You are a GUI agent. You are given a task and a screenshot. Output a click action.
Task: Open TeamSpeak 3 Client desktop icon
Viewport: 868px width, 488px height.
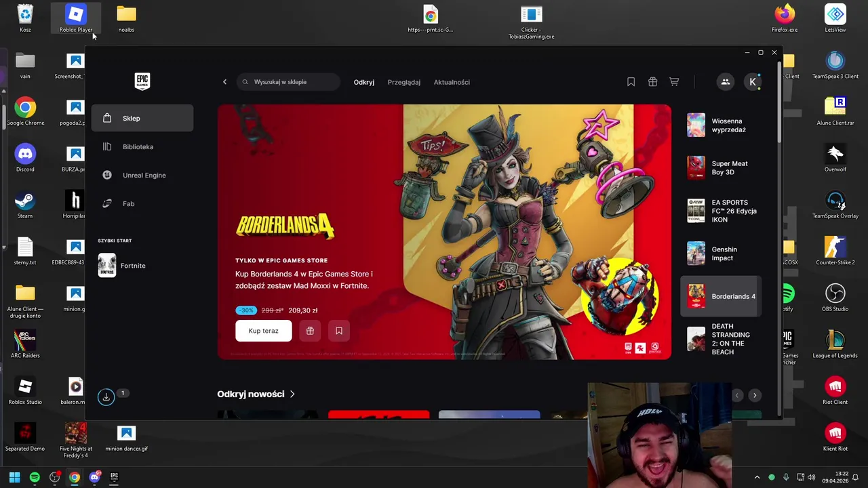(x=835, y=65)
